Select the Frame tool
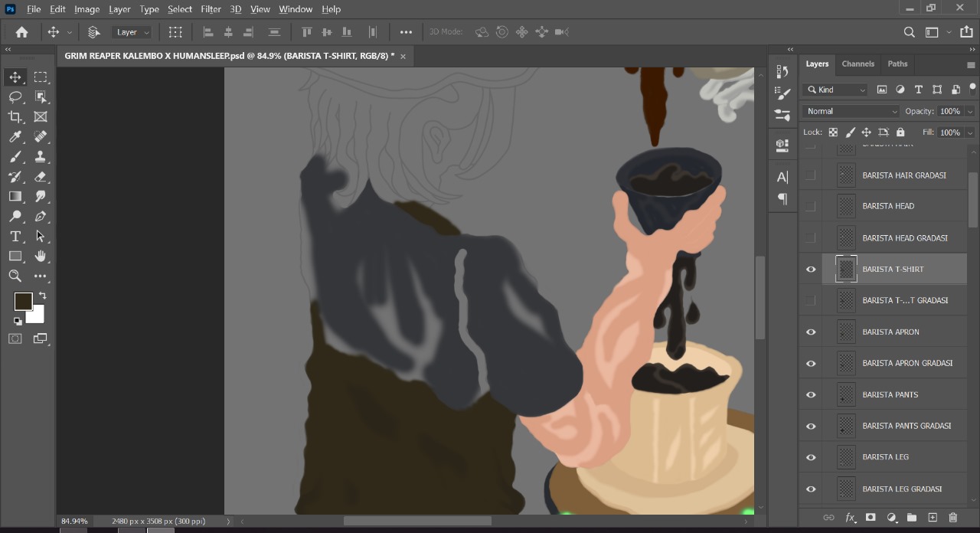This screenshot has height=533, width=980. pyautogui.click(x=41, y=117)
